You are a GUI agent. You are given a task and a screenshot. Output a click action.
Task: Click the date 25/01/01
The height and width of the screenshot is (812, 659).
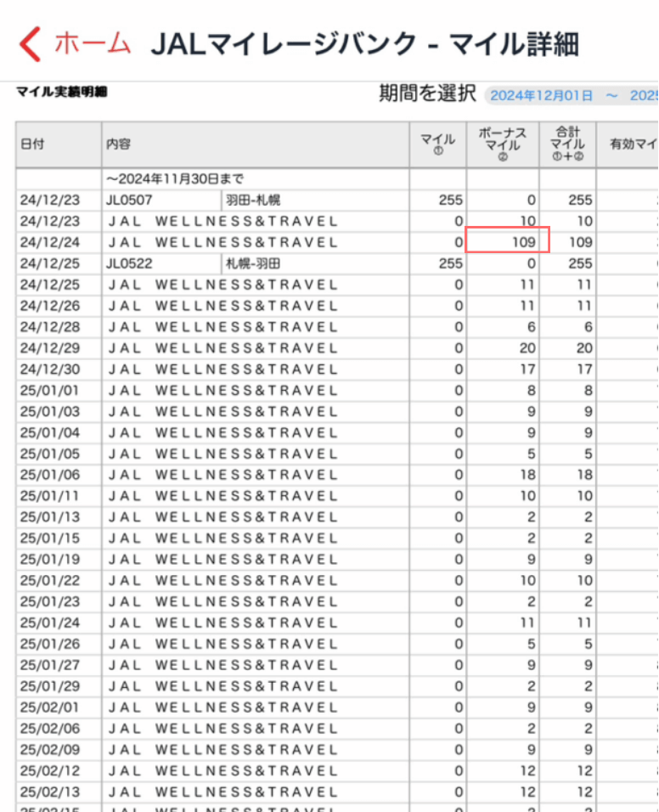(50, 391)
